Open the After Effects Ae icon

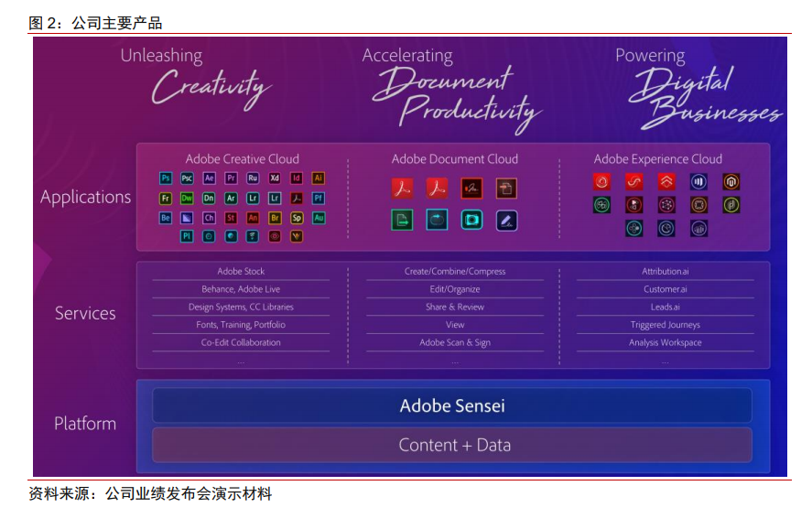[x=209, y=178]
